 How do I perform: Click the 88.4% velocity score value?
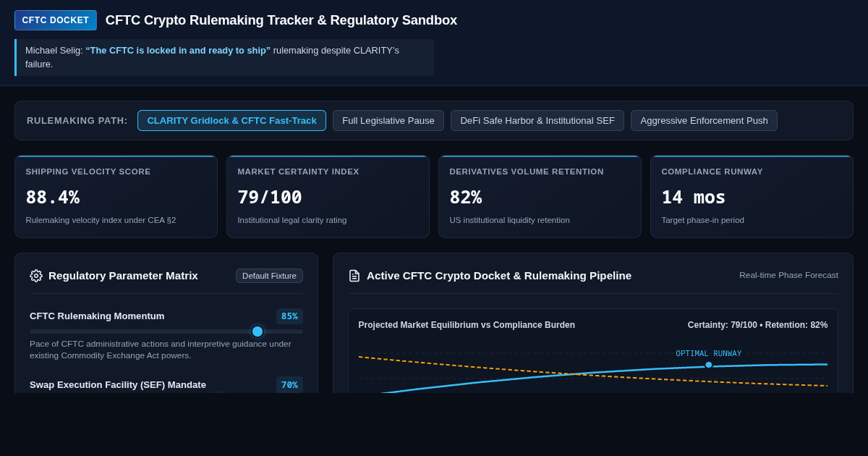coord(53,197)
